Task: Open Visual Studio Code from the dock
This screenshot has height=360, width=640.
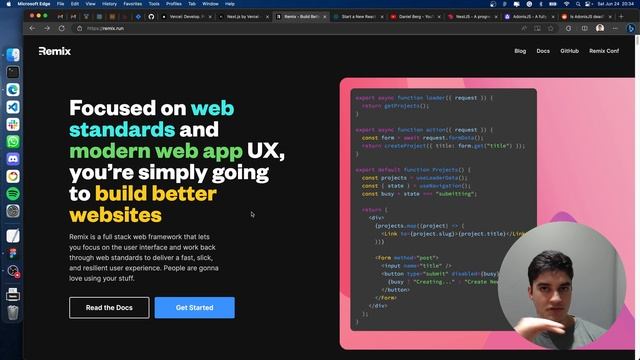Action: pos(13,107)
